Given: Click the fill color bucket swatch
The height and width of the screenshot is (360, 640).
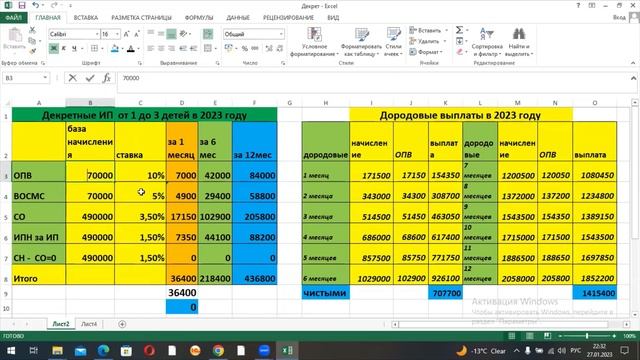Looking at the screenshot, I should (115, 49).
